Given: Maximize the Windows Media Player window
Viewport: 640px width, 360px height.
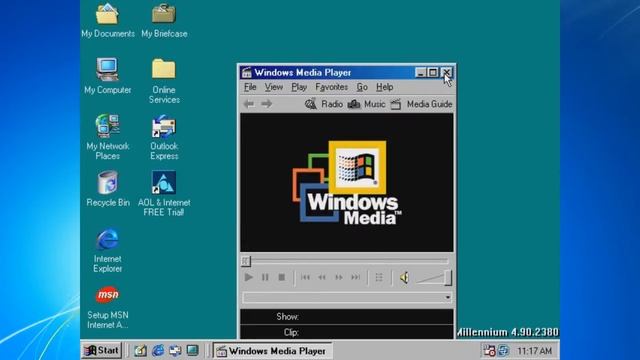Looking at the screenshot, I should tap(433, 73).
